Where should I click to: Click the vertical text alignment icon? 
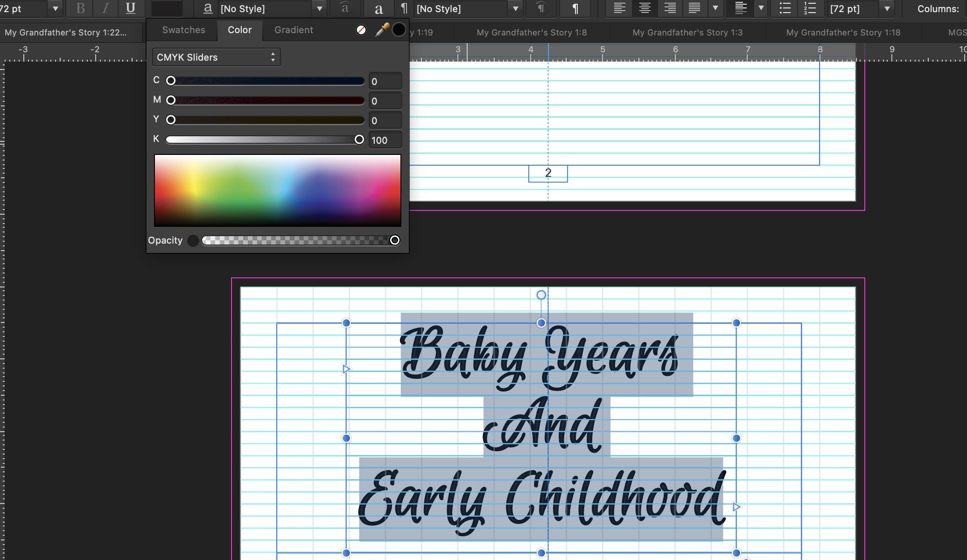pyautogui.click(x=741, y=8)
